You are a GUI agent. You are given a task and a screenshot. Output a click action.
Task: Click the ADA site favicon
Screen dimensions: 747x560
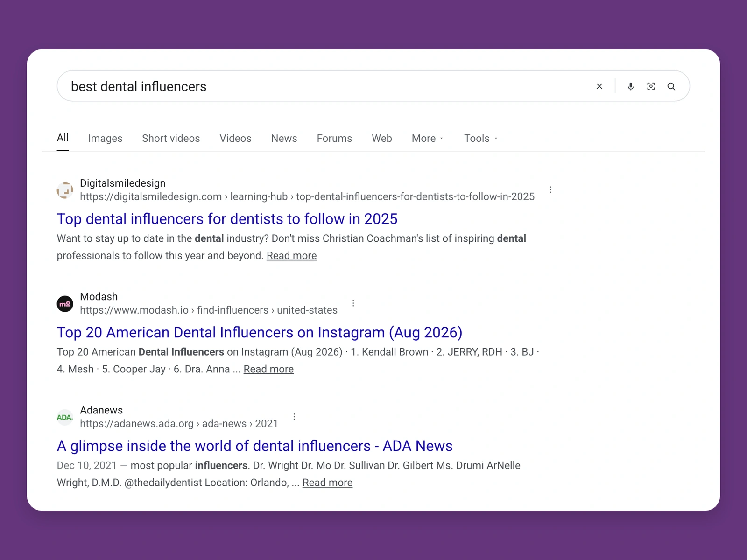[x=65, y=417]
